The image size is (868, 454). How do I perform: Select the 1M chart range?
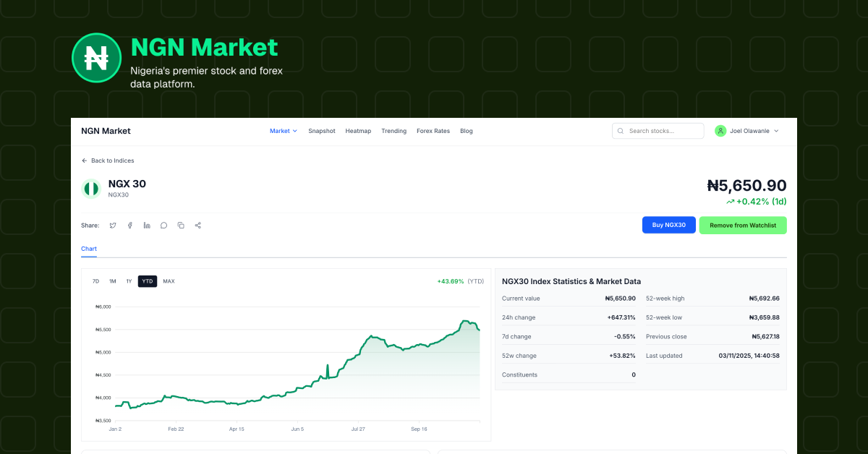pyautogui.click(x=112, y=281)
